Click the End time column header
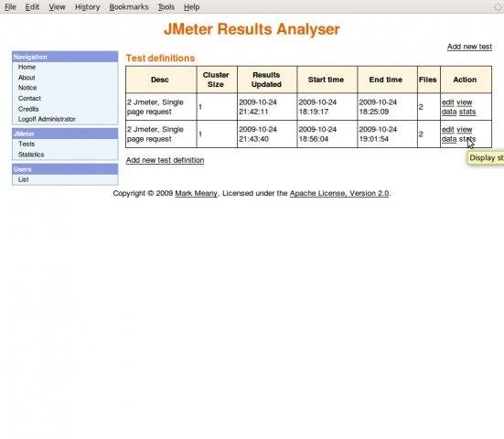The height and width of the screenshot is (439, 504). [387, 80]
